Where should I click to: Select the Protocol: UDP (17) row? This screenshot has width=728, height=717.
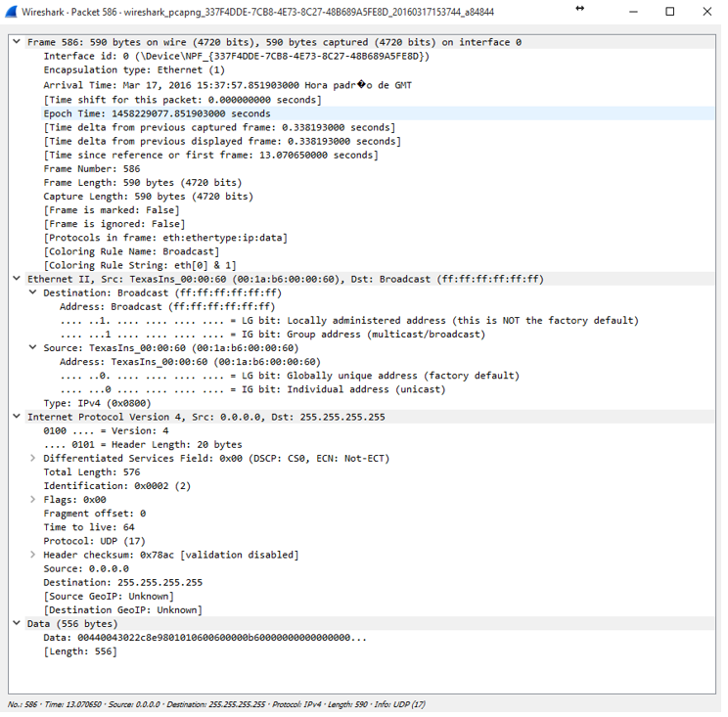point(94,541)
